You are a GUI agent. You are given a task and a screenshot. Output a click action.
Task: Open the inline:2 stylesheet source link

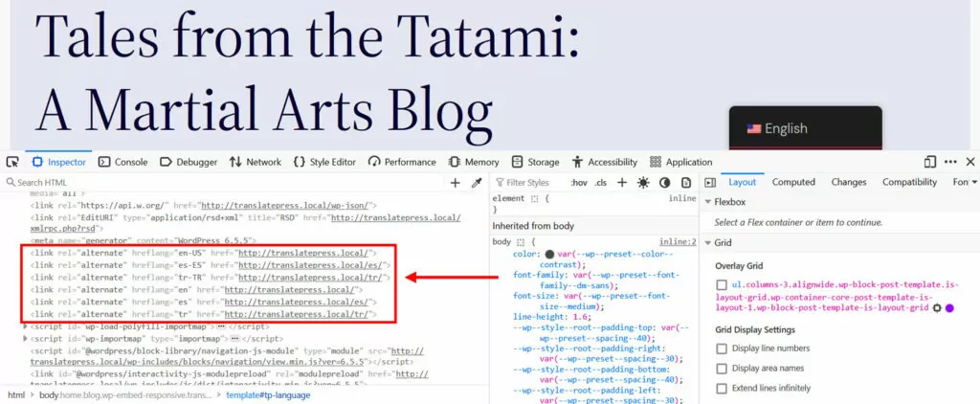[x=678, y=242]
